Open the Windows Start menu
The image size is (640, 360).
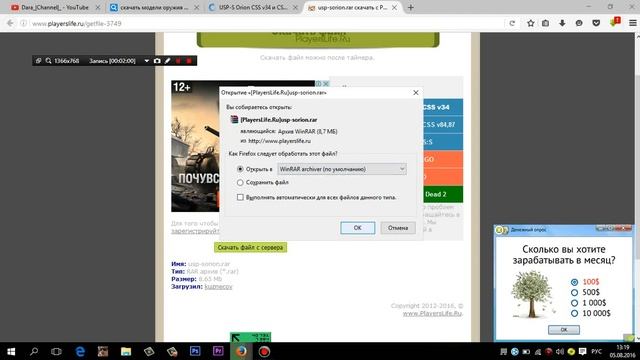click(x=11, y=351)
